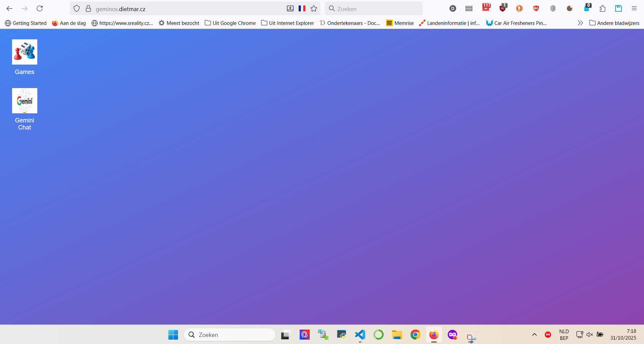Open the Firefox hamburger menu

tap(635, 9)
